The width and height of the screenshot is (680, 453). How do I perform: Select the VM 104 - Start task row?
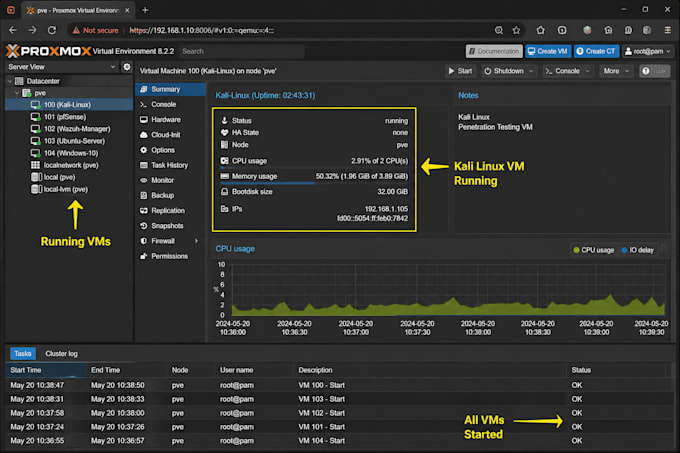coord(340,440)
